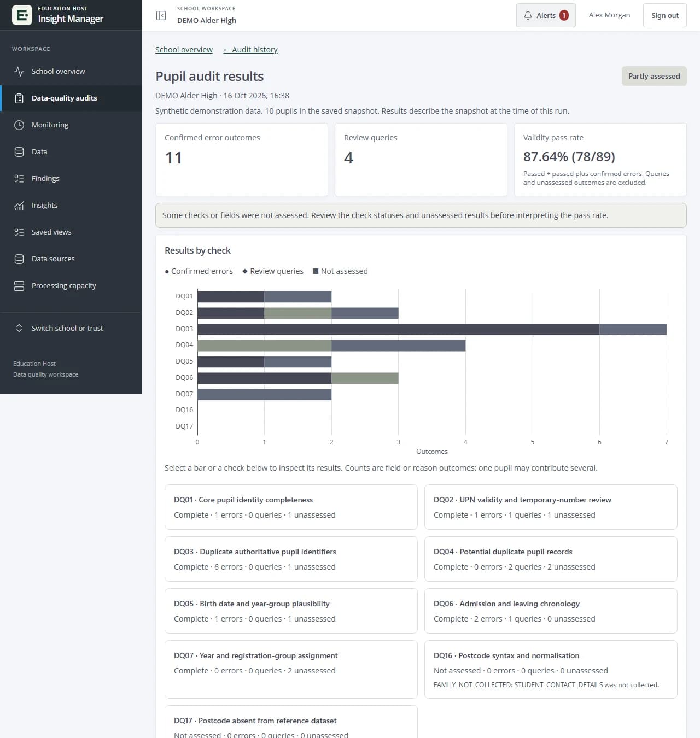Screen dimensions: 700x738
Task: Toggle Not assessed legend entry
Action: coord(340,271)
